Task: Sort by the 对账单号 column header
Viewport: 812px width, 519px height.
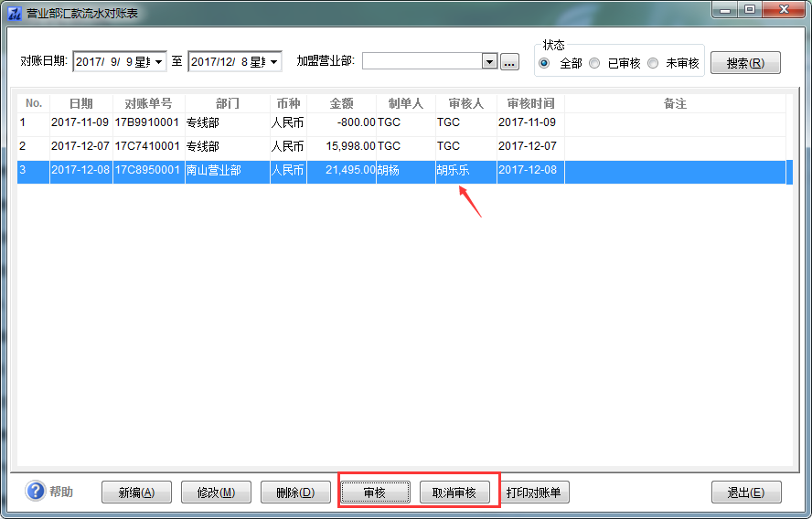Action: [x=149, y=103]
